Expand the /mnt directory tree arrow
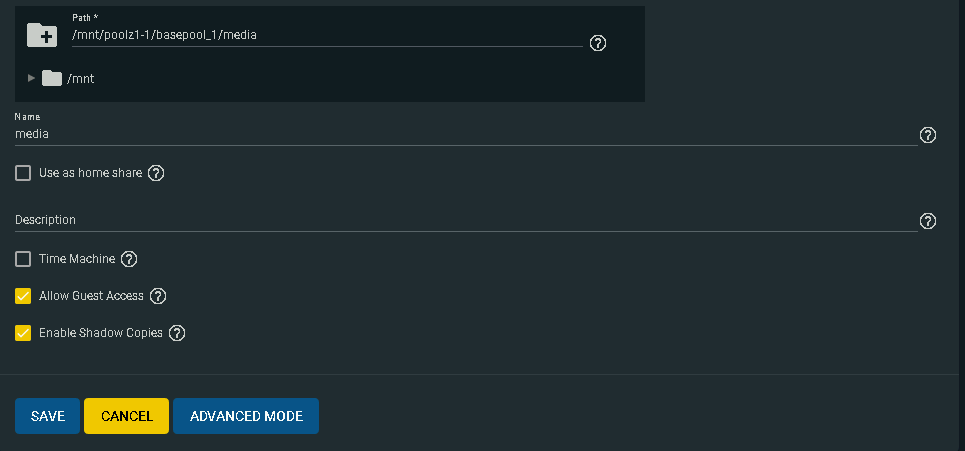965x451 pixels. pyautogui.click(x=31, y=78)
